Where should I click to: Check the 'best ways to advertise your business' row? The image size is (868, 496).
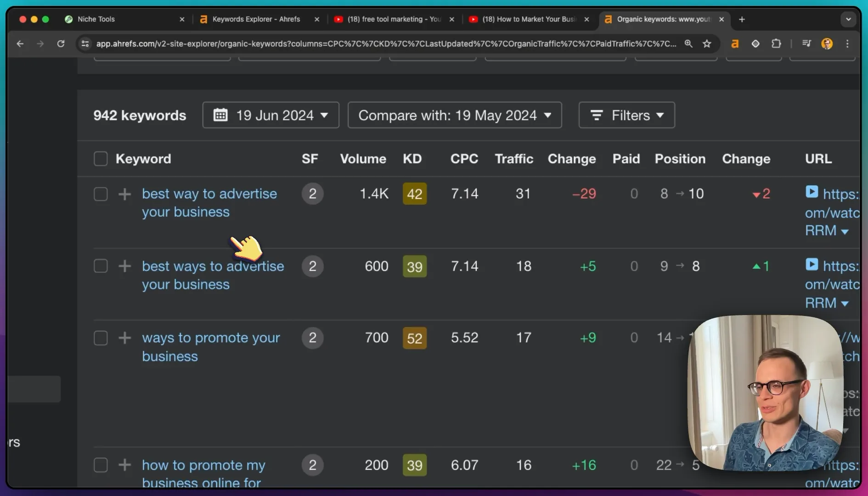point(101,266)
